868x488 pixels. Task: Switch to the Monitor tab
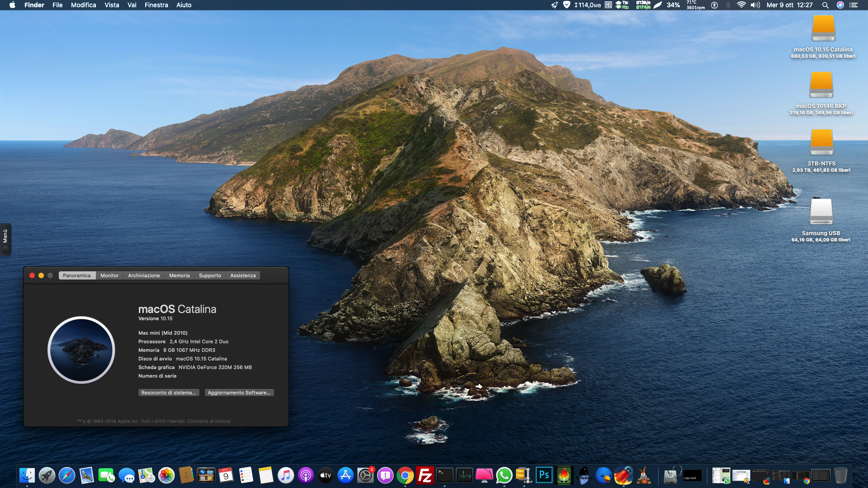coord(109,275)
